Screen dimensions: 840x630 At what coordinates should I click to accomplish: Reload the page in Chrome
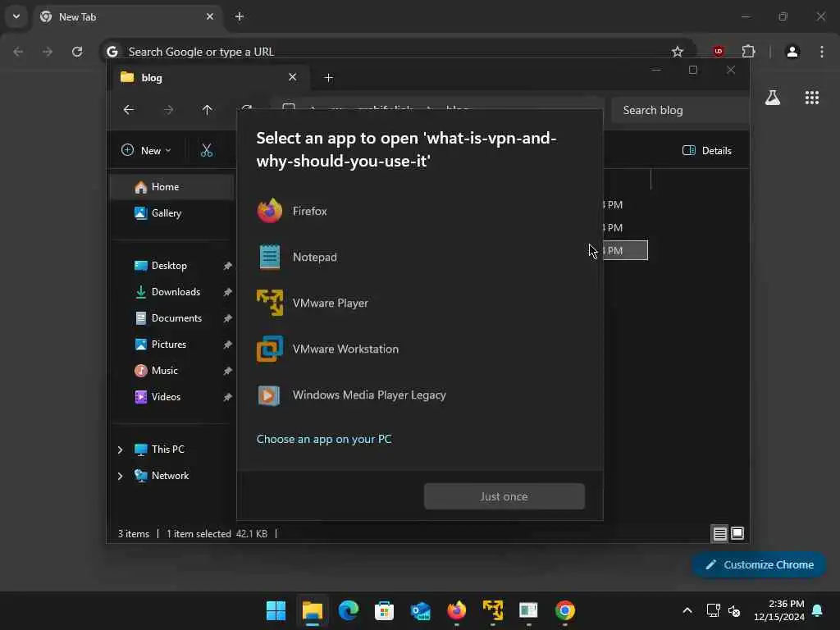tap(77, 52)
